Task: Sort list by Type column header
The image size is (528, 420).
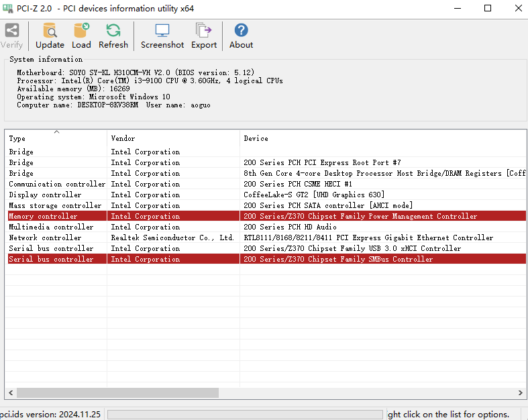Action: click(x=56, y=138)
